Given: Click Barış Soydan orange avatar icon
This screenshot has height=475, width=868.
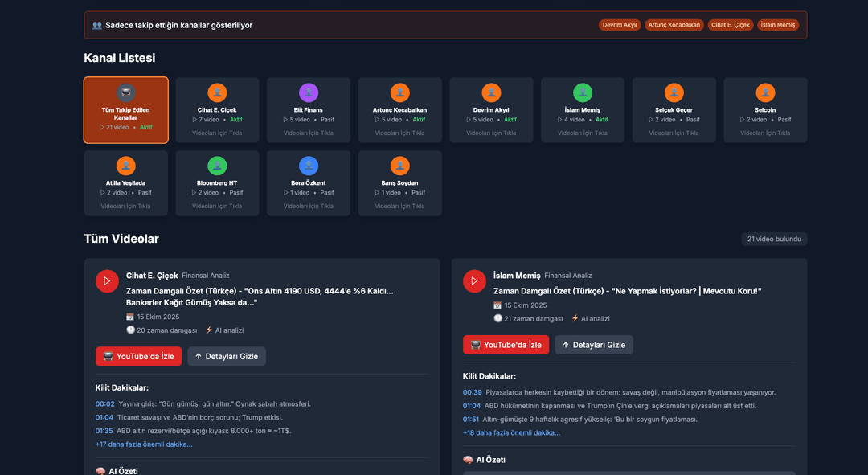Looking at the screenshot, I should click(x=400, y=166).
